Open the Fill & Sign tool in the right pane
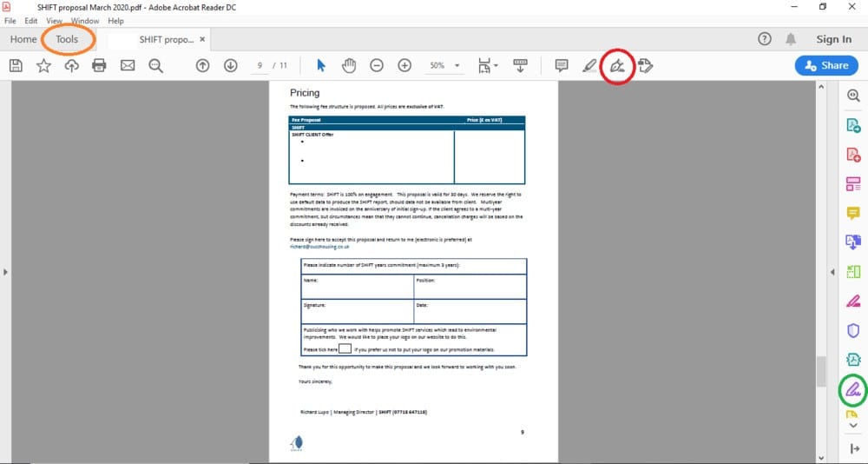Image resolution: width=868 pixels, height=464 pixels. click(853, 389)
